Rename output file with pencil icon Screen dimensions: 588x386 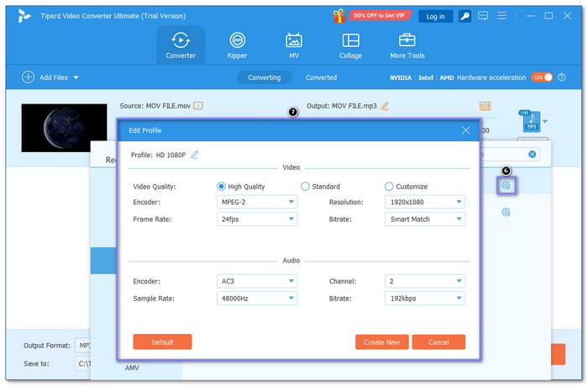tap(385, 106)
